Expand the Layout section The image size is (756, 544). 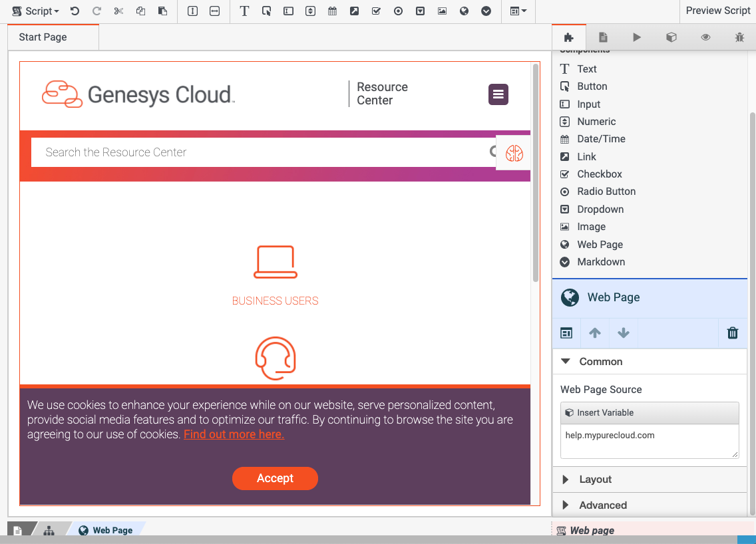click(x=594, y=479)
